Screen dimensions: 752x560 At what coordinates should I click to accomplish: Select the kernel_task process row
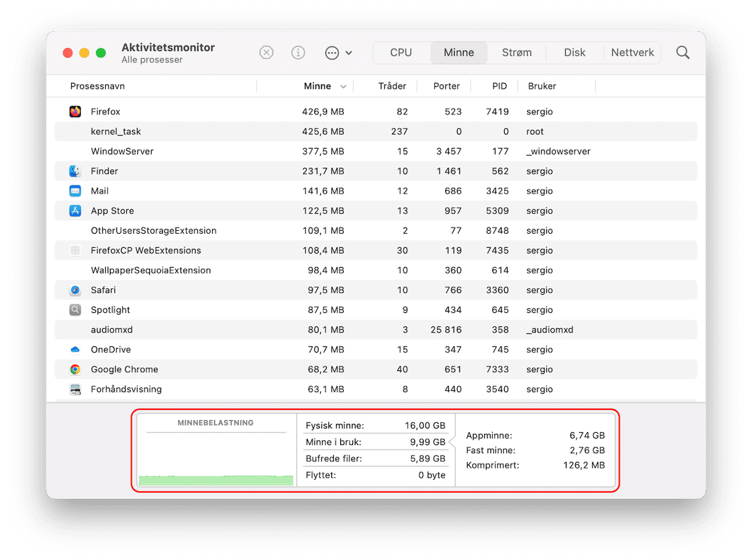376,131
